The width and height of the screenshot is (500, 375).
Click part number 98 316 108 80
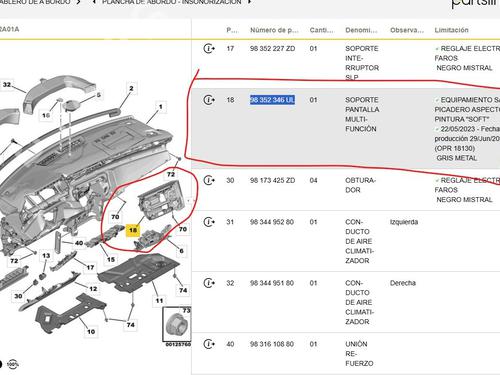[272, 344]
